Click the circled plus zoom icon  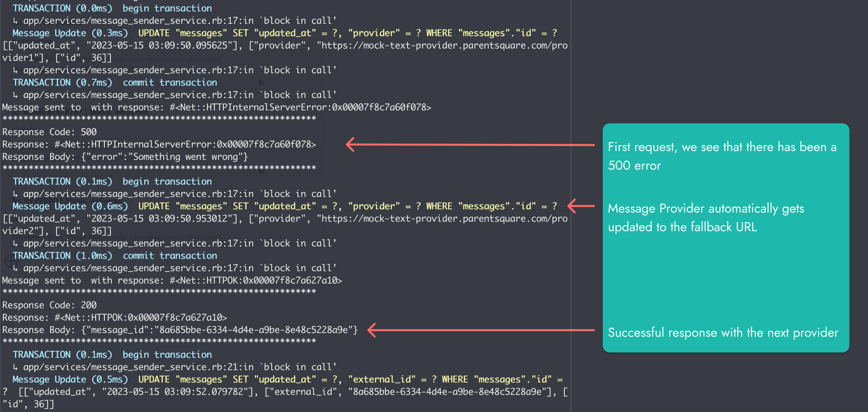tap(12, 261)
